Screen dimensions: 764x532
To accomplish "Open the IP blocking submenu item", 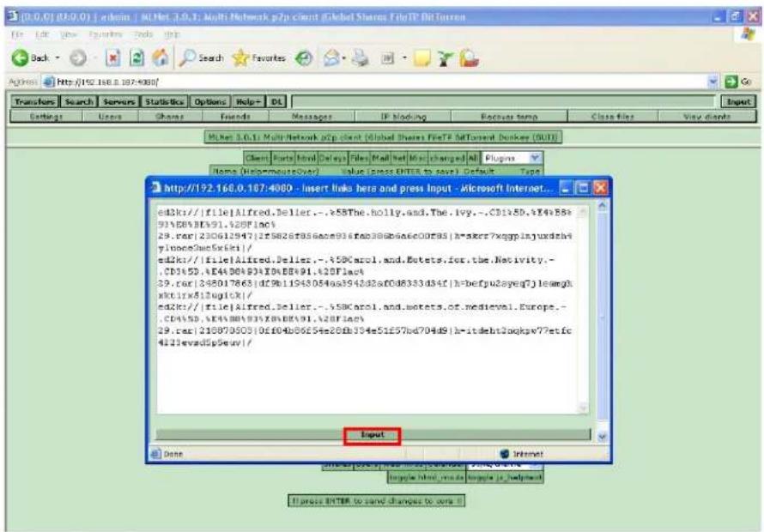I will pos(403,117).
